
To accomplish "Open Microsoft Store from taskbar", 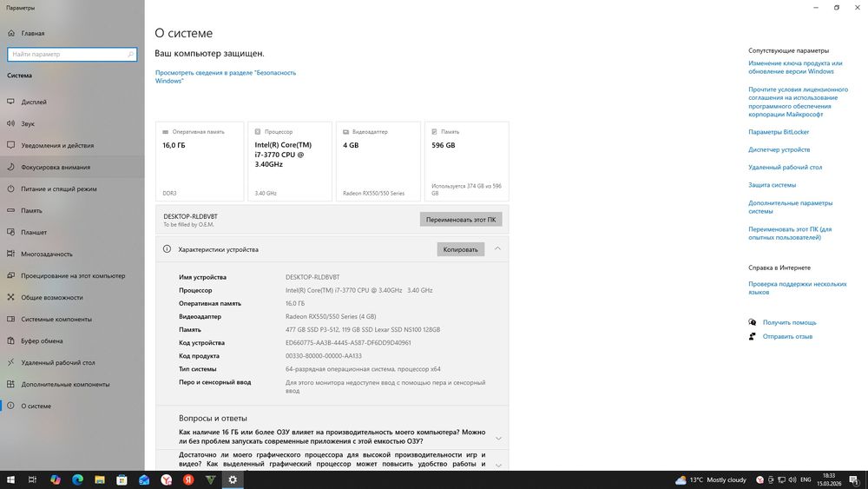I will pos(122,479).
